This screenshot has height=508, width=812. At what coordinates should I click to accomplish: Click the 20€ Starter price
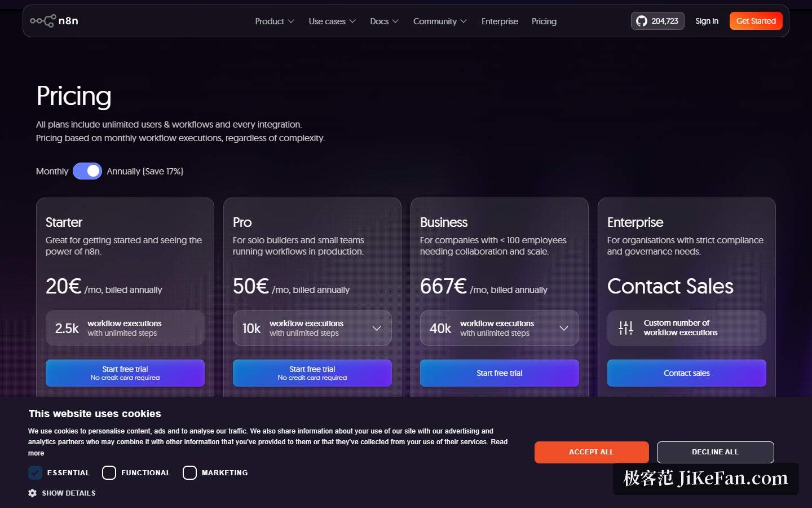(x=64, y=286)
